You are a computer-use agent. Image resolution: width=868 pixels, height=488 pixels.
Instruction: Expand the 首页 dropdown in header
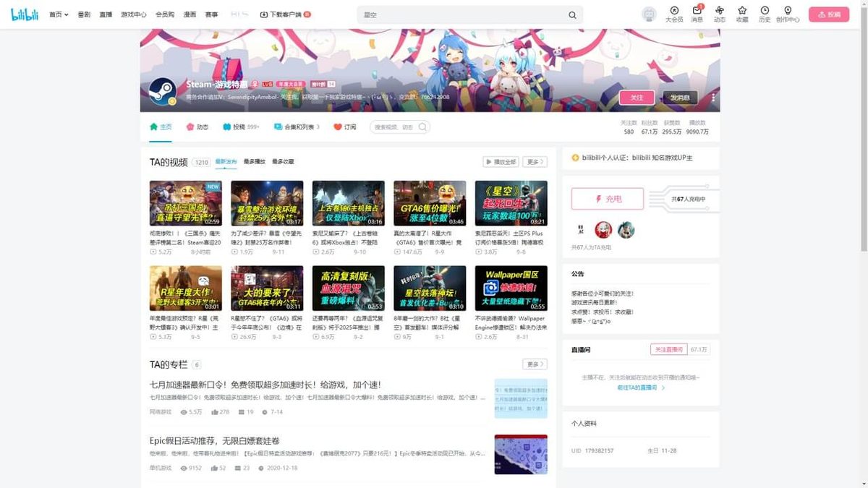[59, 14]
